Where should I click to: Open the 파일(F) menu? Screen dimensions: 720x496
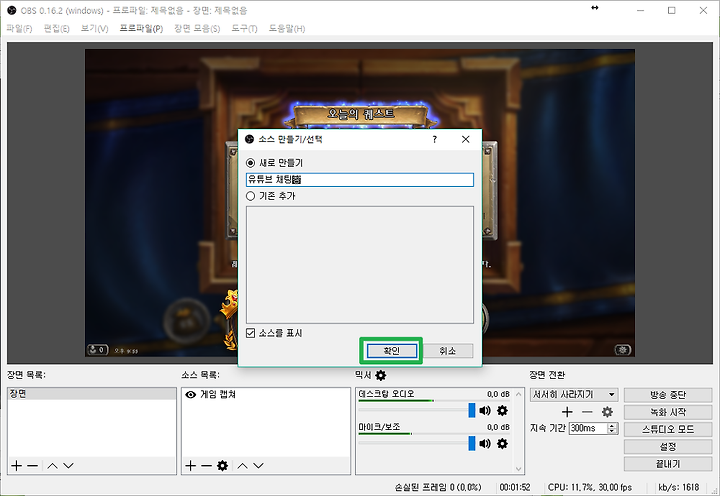19,28
